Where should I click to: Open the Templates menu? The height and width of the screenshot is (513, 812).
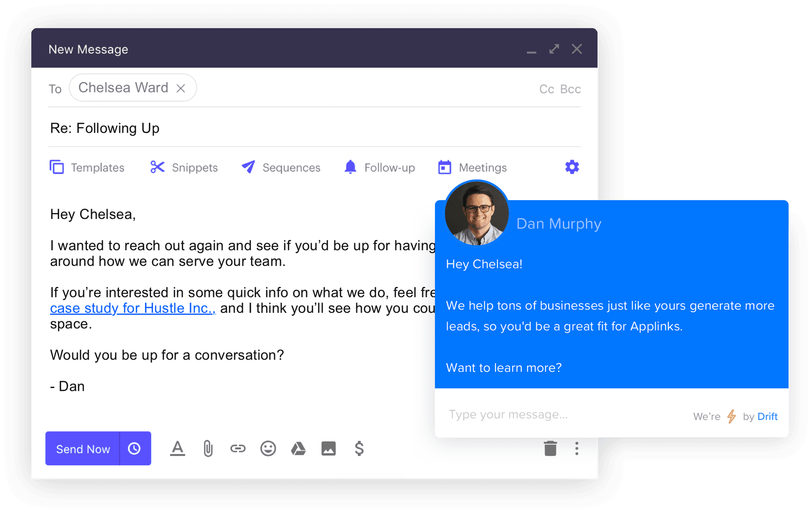(87, 167)
